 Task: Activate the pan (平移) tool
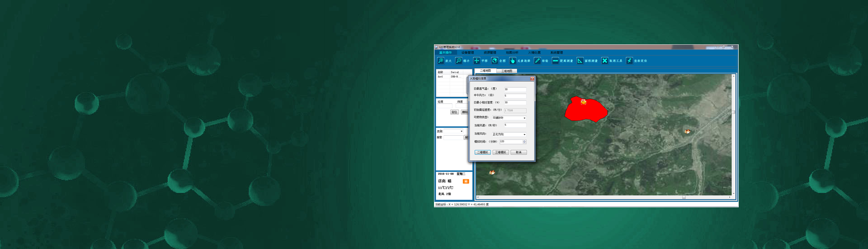pyautogui.click(x=476, y=61)
